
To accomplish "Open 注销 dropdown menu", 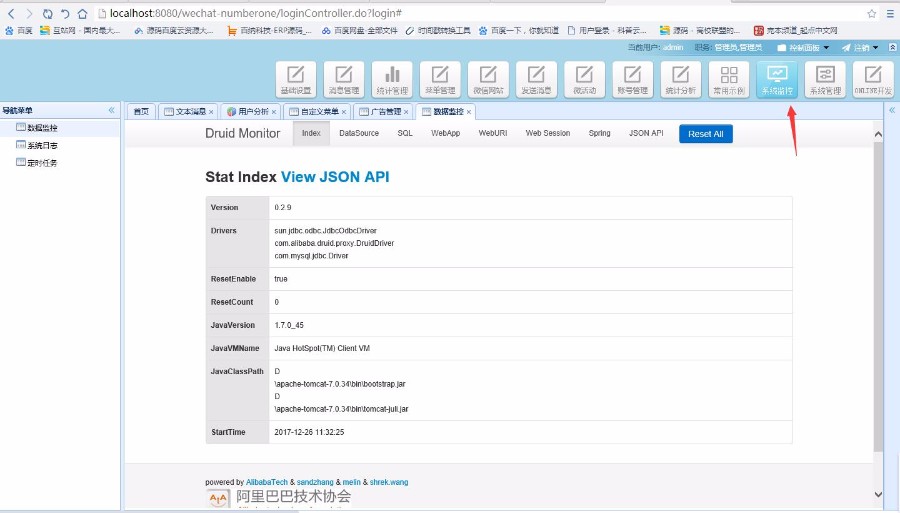I will tap(860, 48).
